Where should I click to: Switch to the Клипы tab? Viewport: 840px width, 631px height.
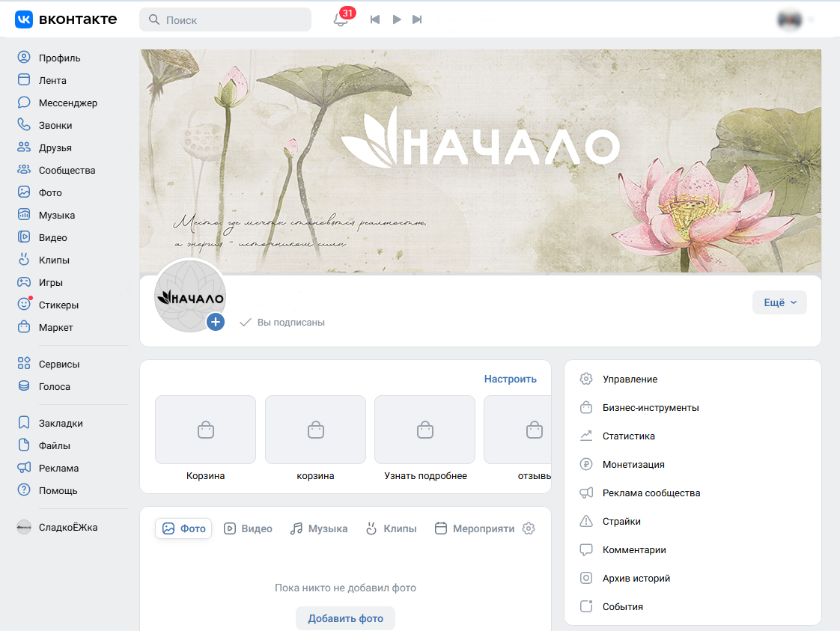point(392,528)
